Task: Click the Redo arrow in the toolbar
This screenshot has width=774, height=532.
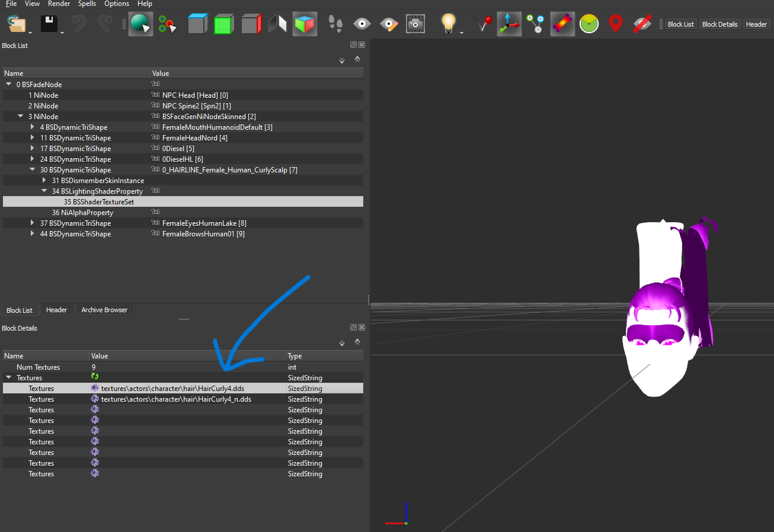Action: tap(105, 24)
